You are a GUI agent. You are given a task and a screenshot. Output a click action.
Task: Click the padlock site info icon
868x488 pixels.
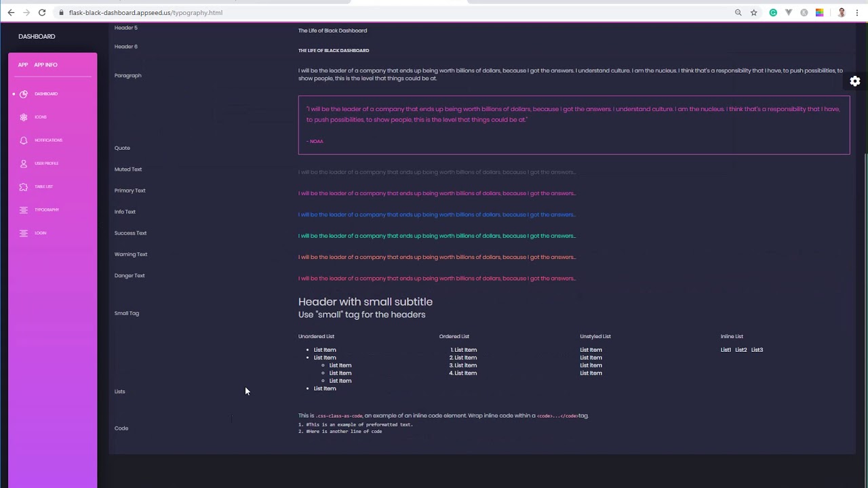tap(61, 12)
